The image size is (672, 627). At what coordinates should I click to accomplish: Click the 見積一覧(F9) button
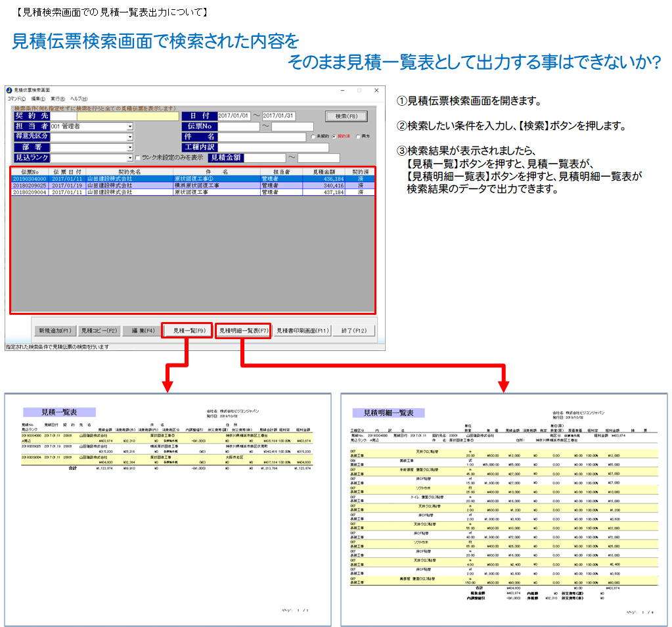[187, 331]
